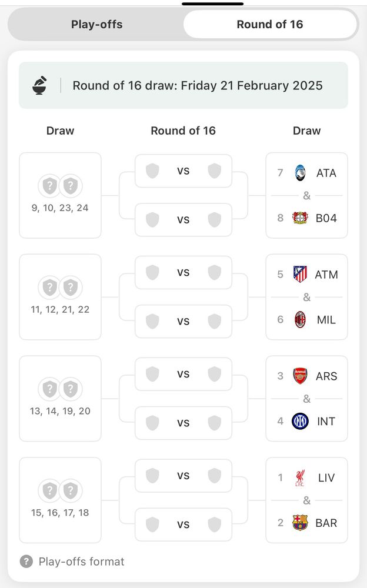
Task: Tap the AC Milan crest icon
Action: point(300,319)
